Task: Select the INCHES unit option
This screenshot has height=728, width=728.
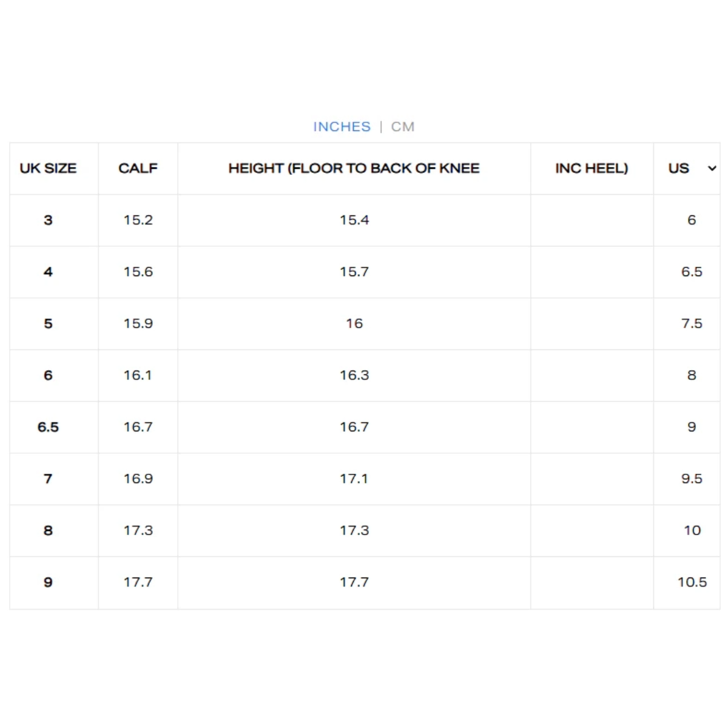Action: (x=342, y=127)
